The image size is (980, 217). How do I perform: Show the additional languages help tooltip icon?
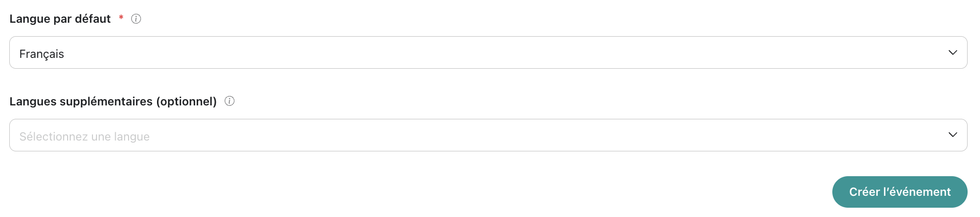pyautogui.click(x=230, y=101)
